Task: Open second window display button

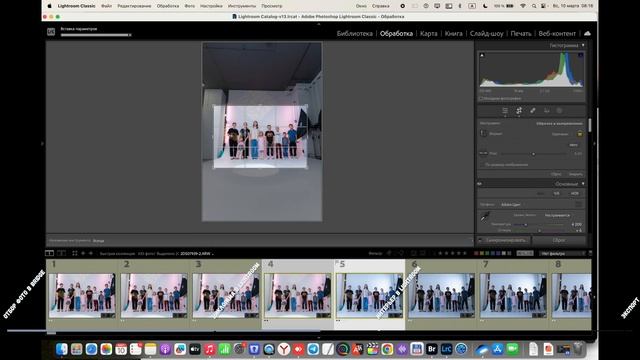Action: click(x=62, y=253)
